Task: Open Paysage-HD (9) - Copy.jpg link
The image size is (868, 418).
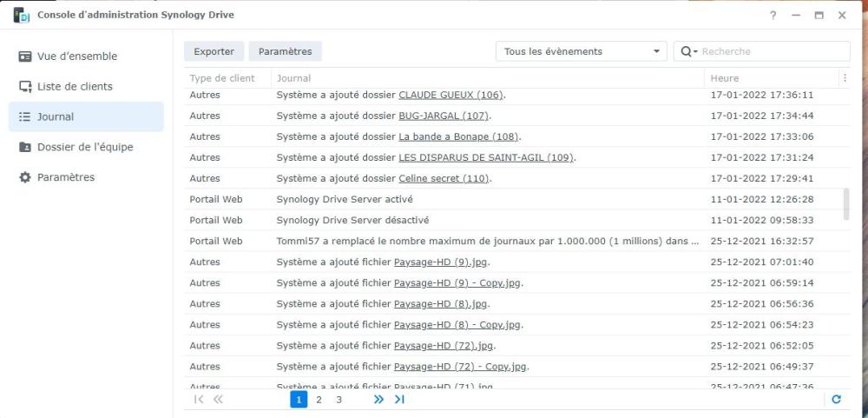Action: [457, 282]
